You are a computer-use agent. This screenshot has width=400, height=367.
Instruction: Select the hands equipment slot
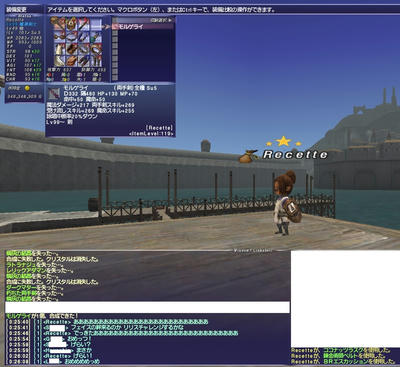71,49
